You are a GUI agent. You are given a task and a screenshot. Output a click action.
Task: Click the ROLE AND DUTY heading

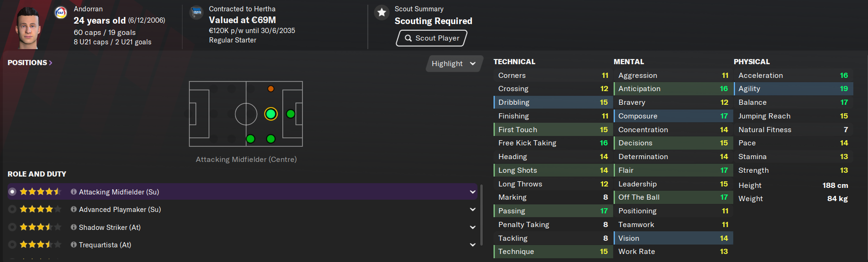click(x=37, y=174)
